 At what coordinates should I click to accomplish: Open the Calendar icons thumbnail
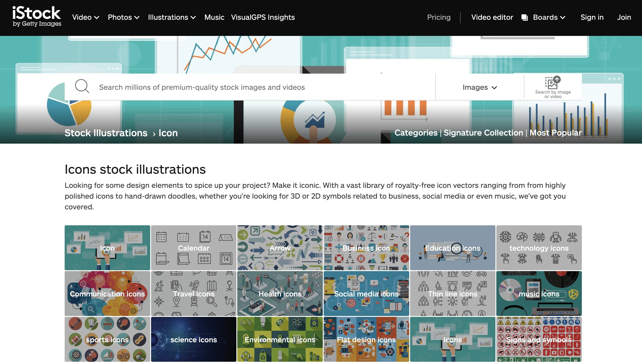click(193, 248)
